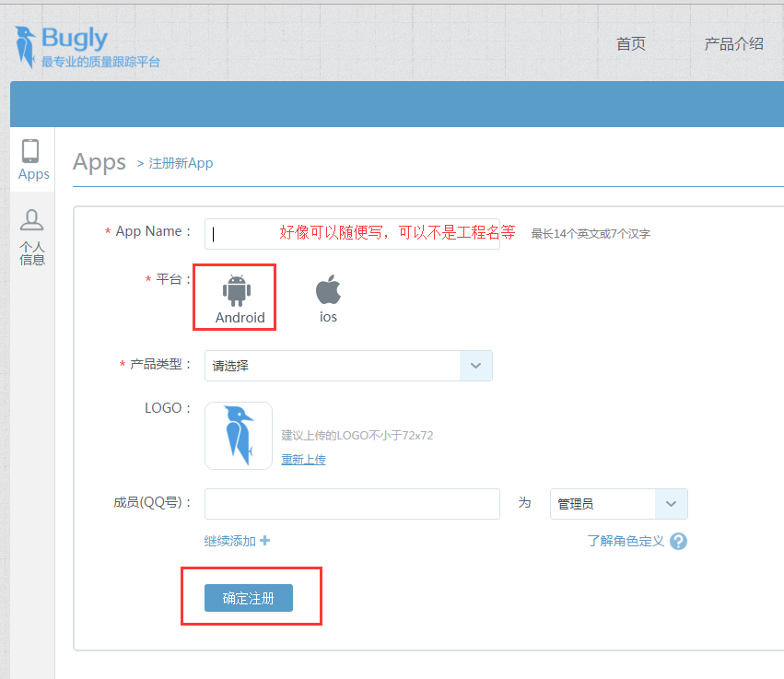The image size is (784, 679).
Task: Click the Apps breadcrumb heading
Action: pos(99,162)
